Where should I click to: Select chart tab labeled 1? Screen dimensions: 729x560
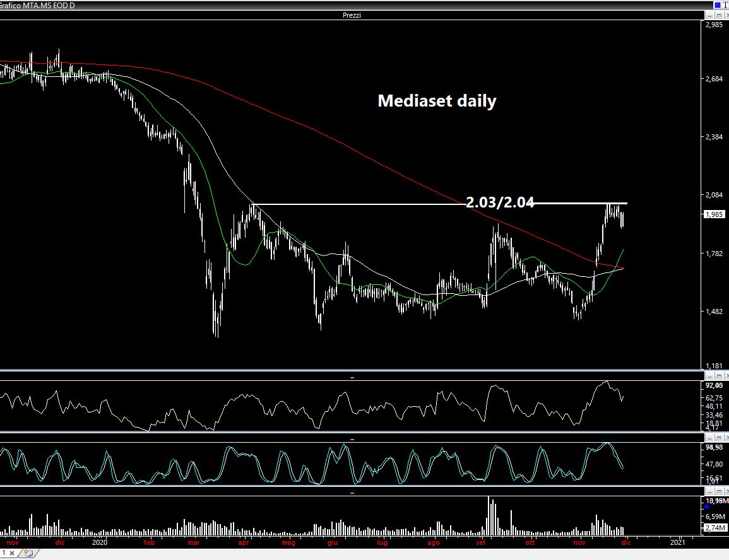point(4,553)
